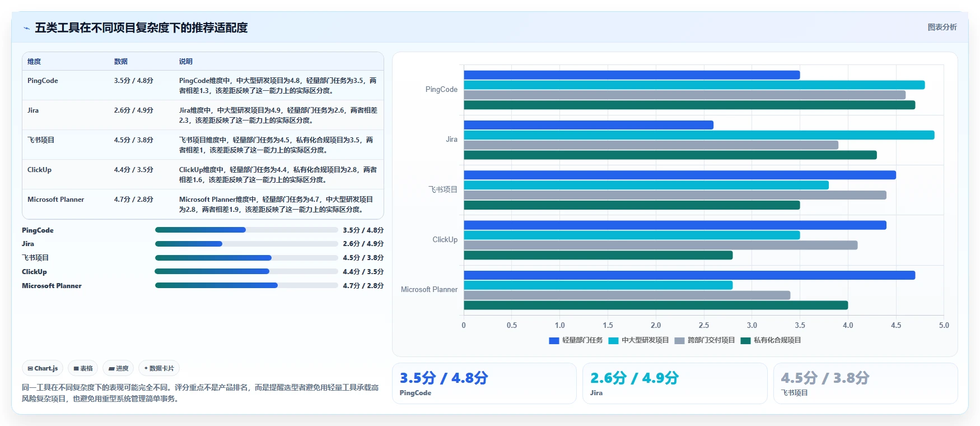Click the 图表分析 label in the header
The width and height of the screenshot is (980, 426).
click(x=942, y=27)
